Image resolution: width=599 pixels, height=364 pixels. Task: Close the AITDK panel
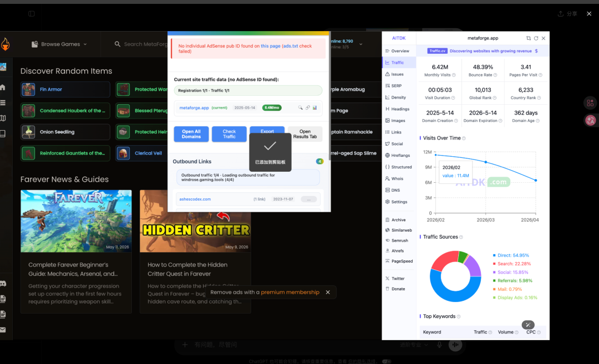pyautogui.click(x=544, y=38)
